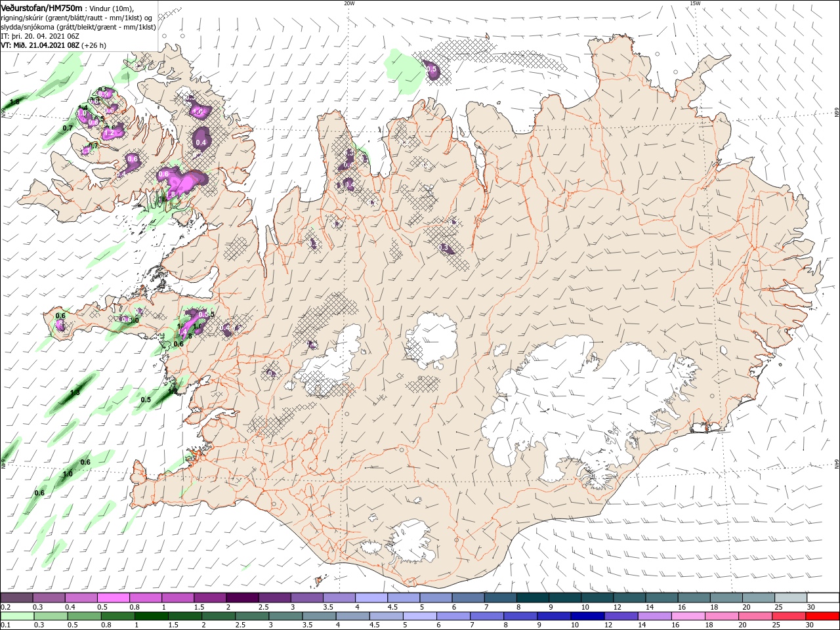Click the '(+26 h)' forecast offset text

click(x=94, y=45)
